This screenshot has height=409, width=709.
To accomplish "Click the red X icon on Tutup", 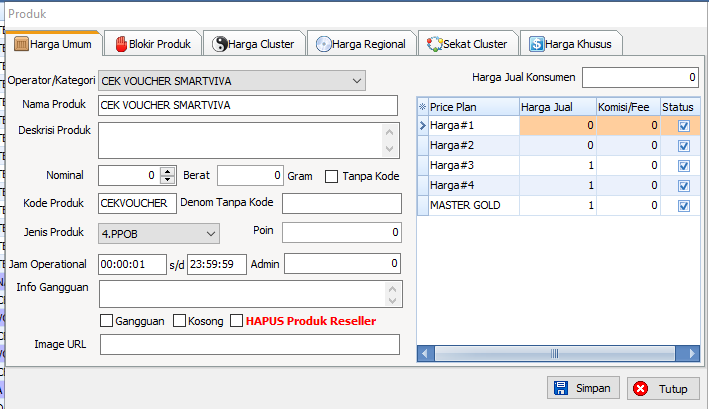I will point(640,388).
